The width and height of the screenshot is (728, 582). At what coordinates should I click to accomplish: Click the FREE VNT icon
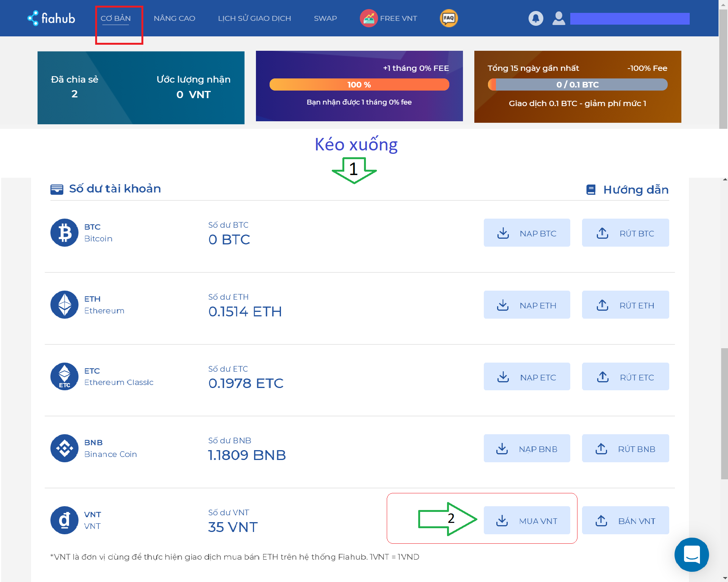pyautogui.click(x=369, y=18)
